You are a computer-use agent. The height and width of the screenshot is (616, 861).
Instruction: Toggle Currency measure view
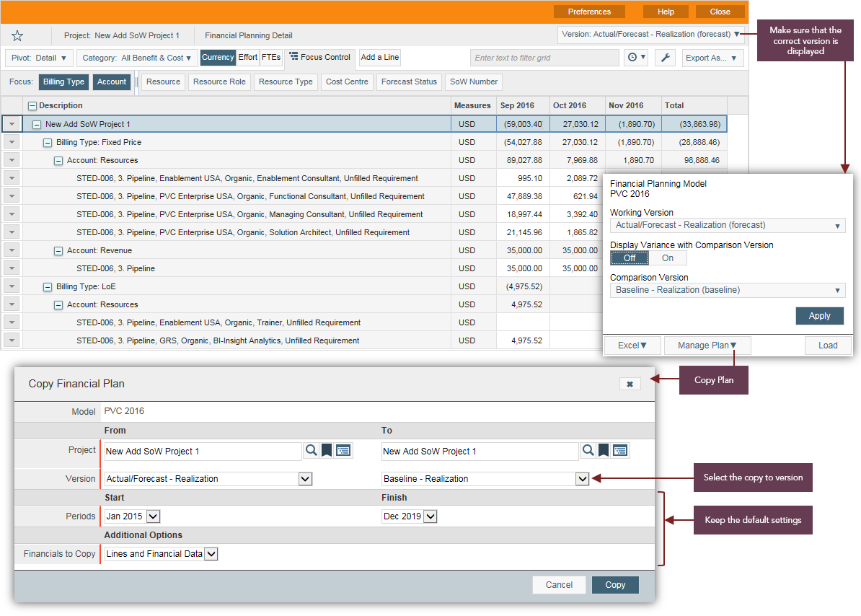coord(218,57)
